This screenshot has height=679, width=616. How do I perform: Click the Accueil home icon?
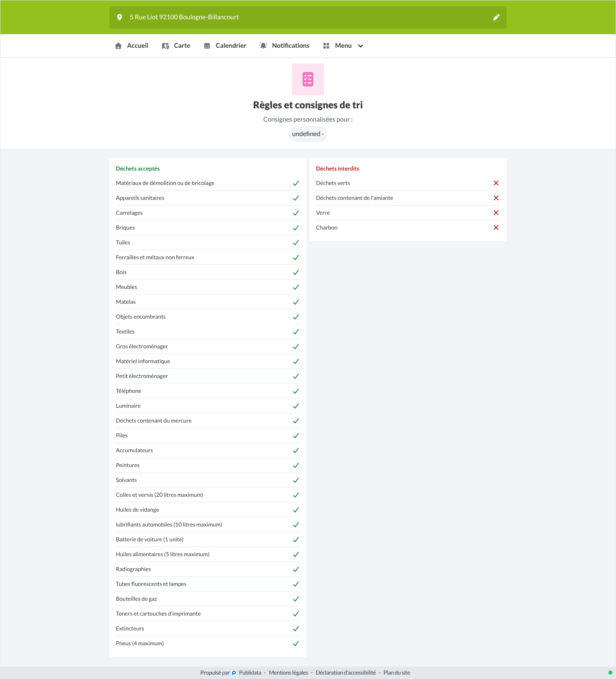tap(118, 46)
